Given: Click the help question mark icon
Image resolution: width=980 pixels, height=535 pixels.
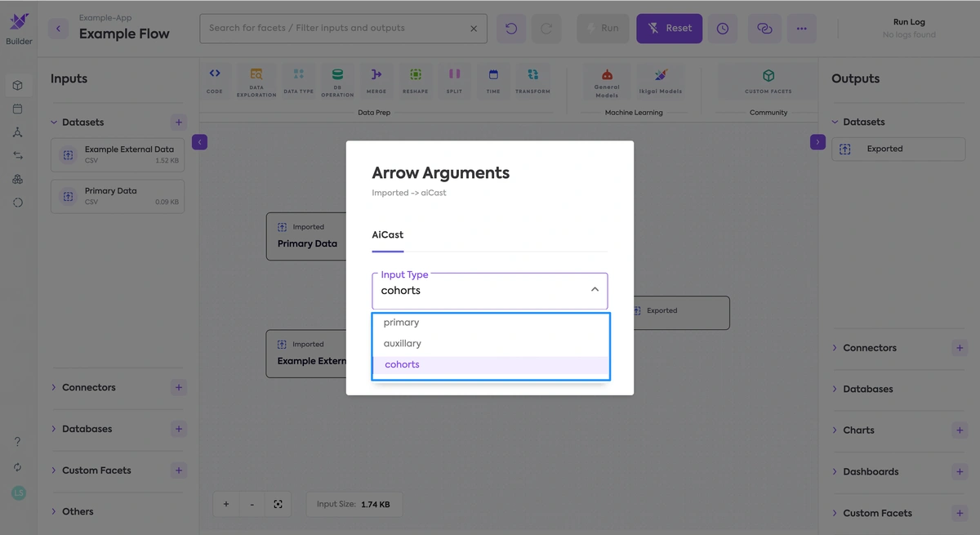Looking at the screenshot, I should click(x=18, y=442).
